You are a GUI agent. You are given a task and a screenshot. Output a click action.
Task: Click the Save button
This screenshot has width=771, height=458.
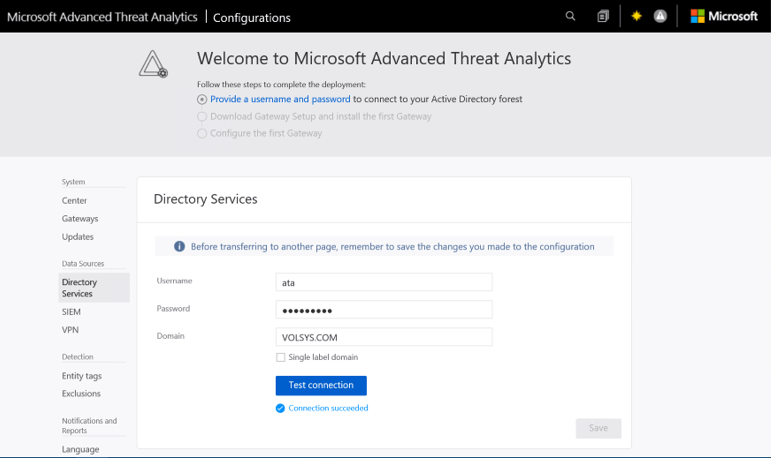click(x=598, y=428)
